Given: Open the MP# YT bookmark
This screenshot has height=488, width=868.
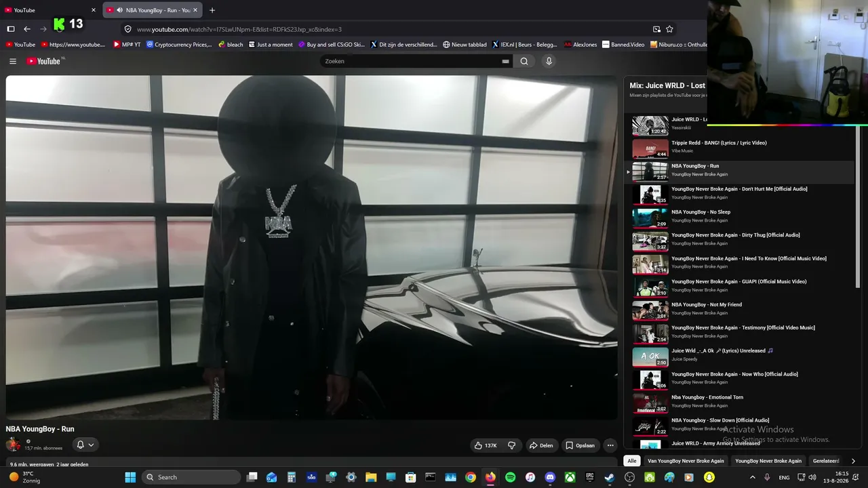Looking at the screenshot, I should point(127,45).
